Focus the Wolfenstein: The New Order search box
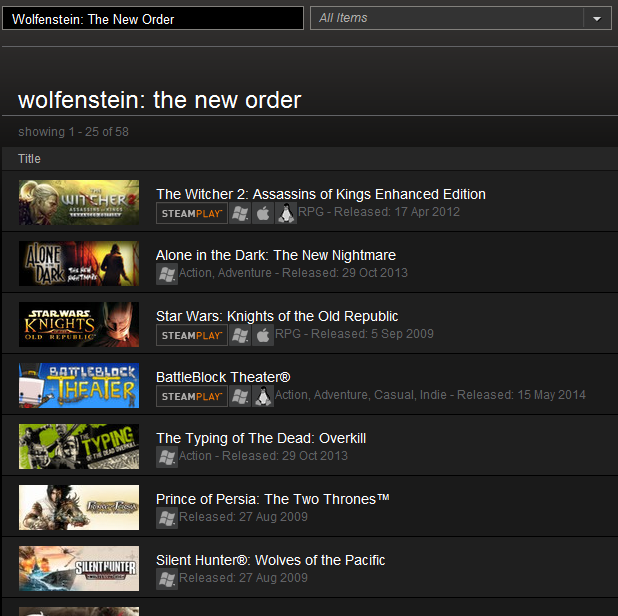The height and width of the screenshot is (616, 618). pos(153,18)
